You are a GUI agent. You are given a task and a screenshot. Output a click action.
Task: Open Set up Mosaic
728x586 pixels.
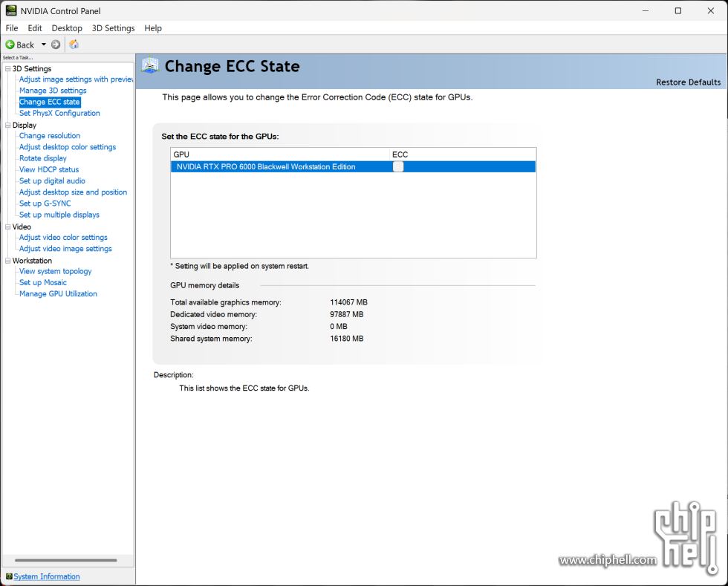pos(43,283)
